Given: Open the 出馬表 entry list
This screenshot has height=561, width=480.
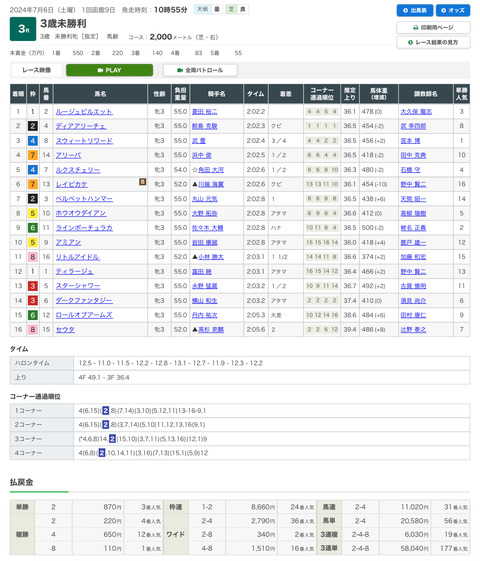Looking at the screenshot, I should pos(415,10).
